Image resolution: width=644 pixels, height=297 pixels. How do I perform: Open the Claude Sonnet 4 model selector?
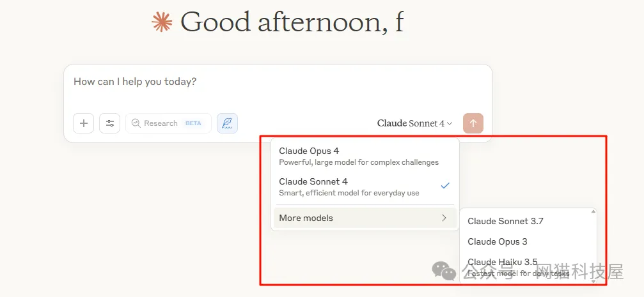(414, 123)
